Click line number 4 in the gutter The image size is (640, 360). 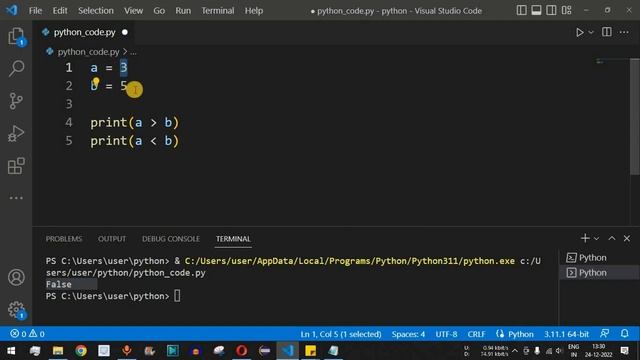pyautogui.click(x=69, y=122)
